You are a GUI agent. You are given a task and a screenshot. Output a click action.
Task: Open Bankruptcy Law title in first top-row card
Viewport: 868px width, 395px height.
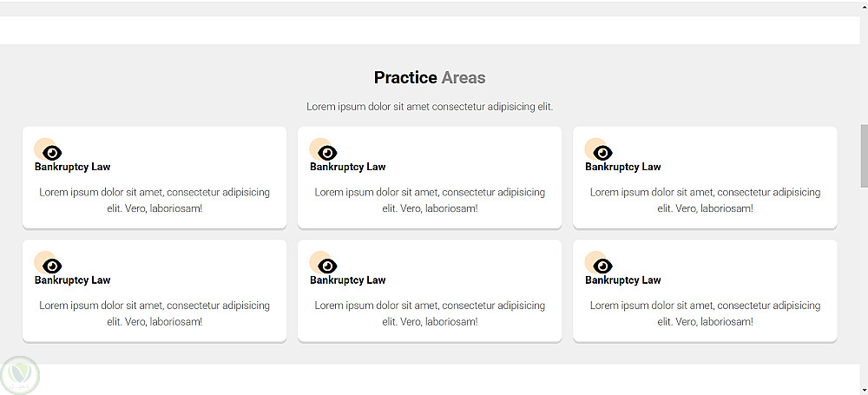coord(73,167)
